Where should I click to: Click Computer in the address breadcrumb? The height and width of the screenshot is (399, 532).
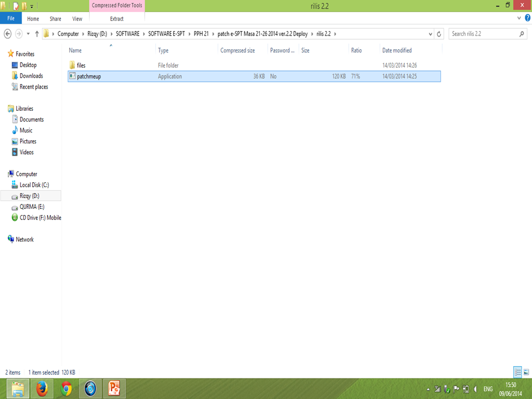[68, 34]
